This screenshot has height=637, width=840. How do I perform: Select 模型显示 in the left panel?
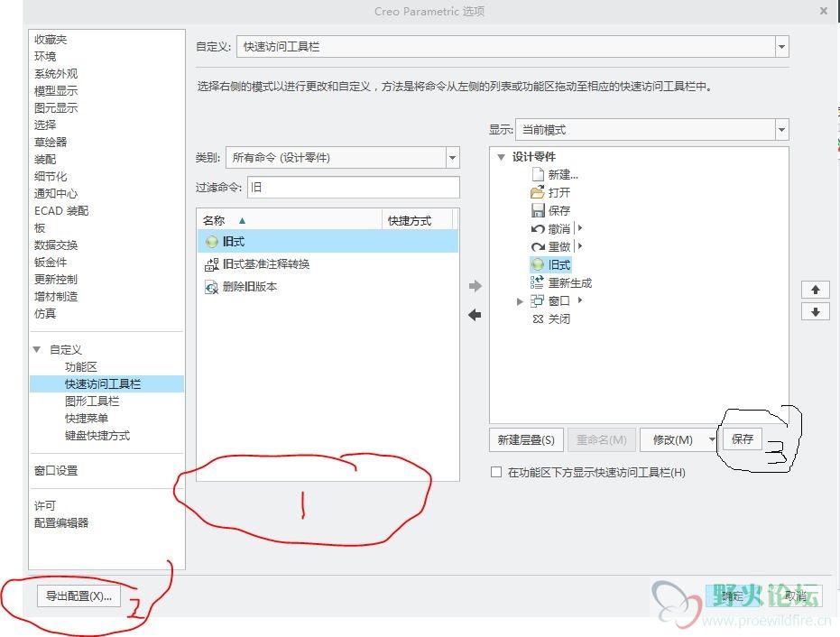coord(56,90)
